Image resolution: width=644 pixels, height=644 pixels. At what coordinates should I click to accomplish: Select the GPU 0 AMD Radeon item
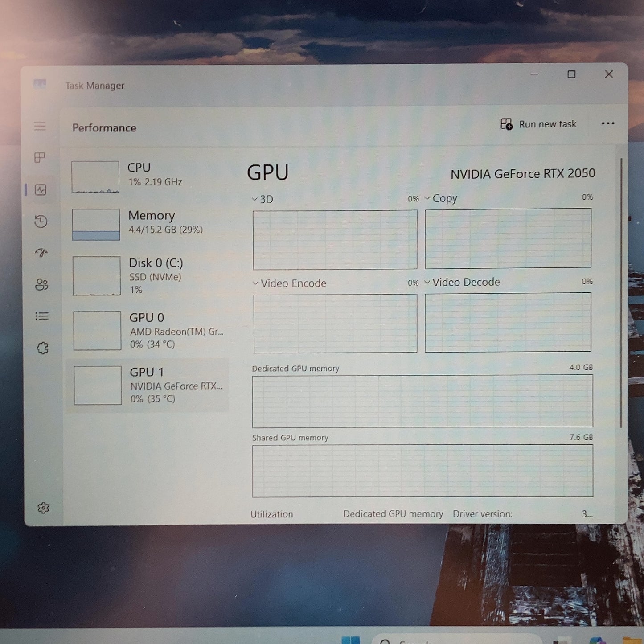point(148,331)
